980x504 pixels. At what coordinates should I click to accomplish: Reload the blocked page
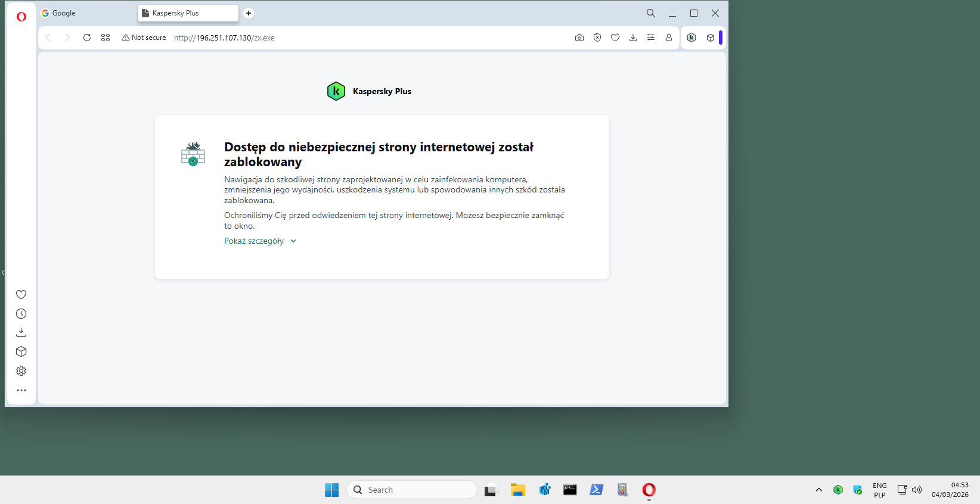click(87, 38)
